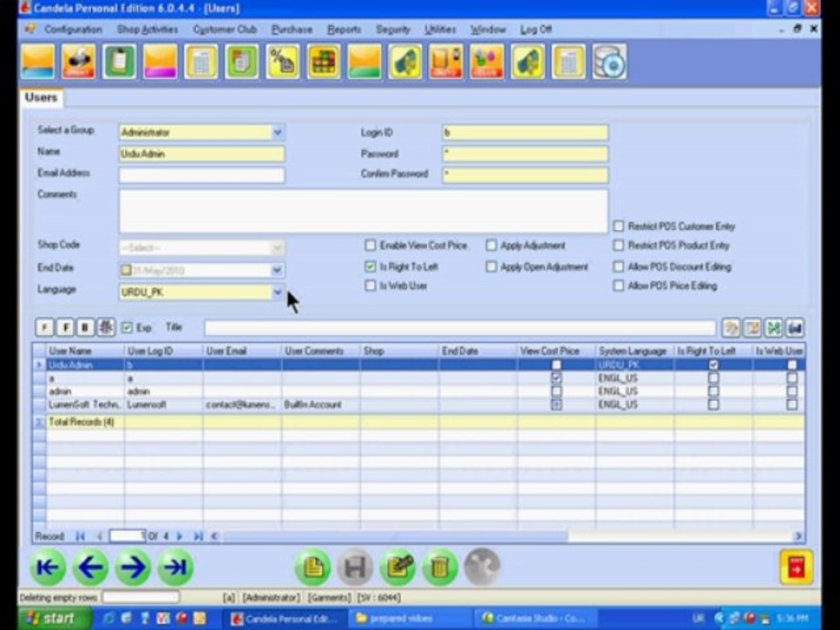Image resolution: width=840 pixels, height=630 pixels.
Task: Click the System Language column header
Action: (x=633, y=351)
